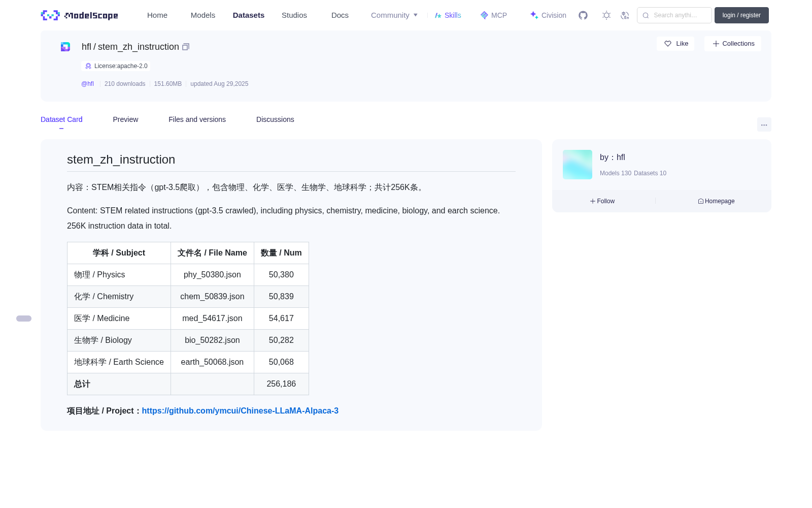Click the 210 downloads statistic
812x508 pixels.
[125, 84]
